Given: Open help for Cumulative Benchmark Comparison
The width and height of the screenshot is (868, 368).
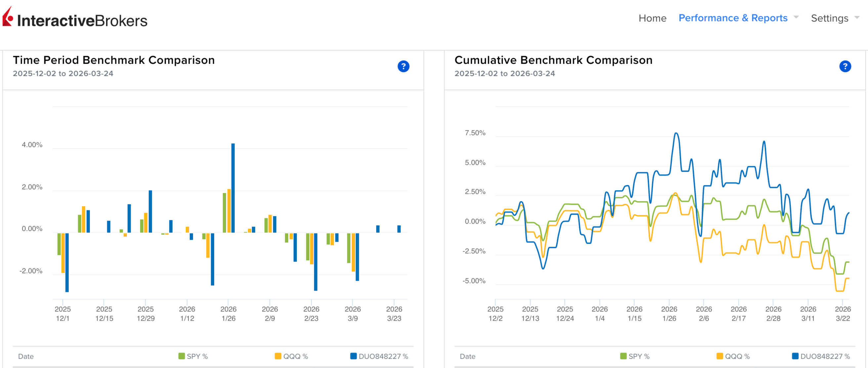Looking at the screenshot, I should (845, 66).
